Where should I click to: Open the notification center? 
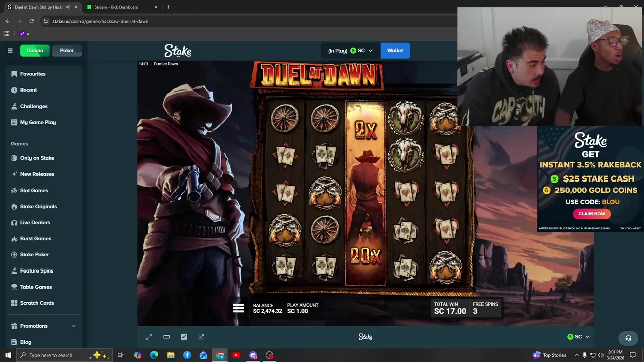634,355
